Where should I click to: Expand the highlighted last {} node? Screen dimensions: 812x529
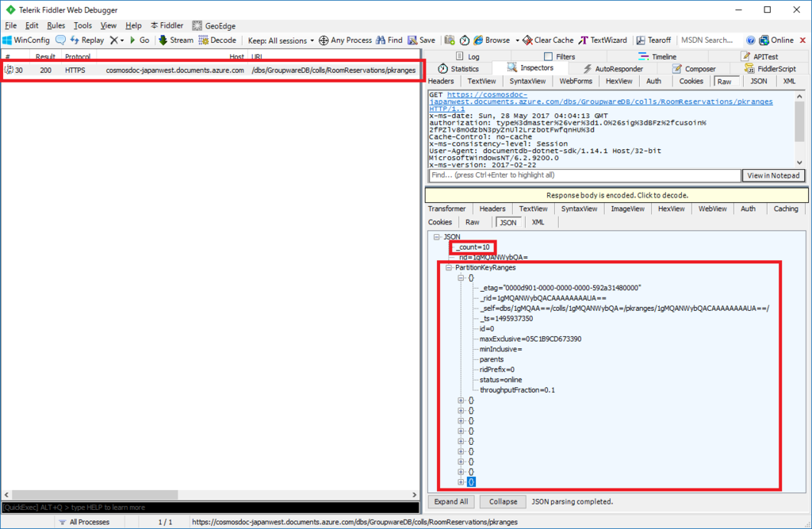pos(461,482)
